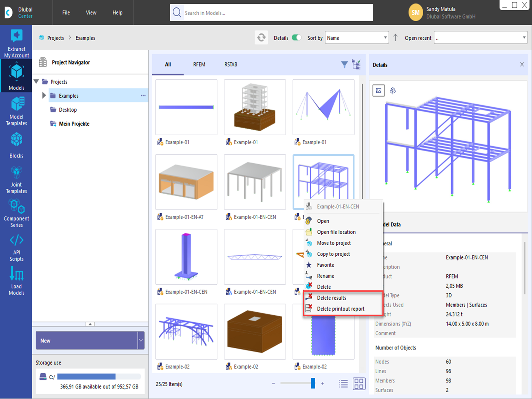Switch the Details preview to 3D view
Viewport: 532px width, 399px height.
point(393,90)
